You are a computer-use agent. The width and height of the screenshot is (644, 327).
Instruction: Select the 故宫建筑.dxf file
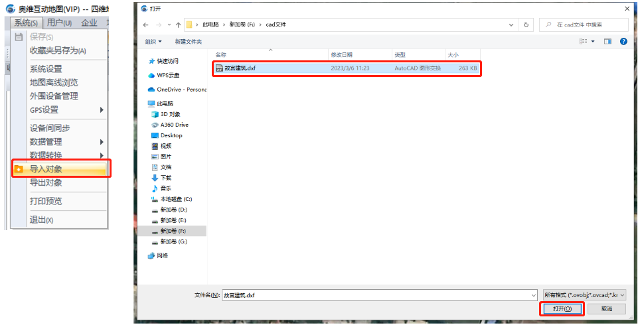click(x=240, y=68)
